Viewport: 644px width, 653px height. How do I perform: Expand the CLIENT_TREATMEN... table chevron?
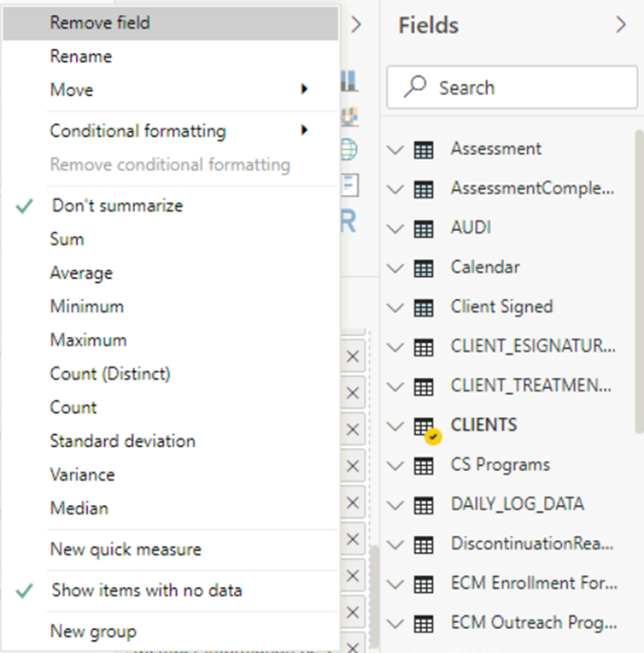click(395, 386)
